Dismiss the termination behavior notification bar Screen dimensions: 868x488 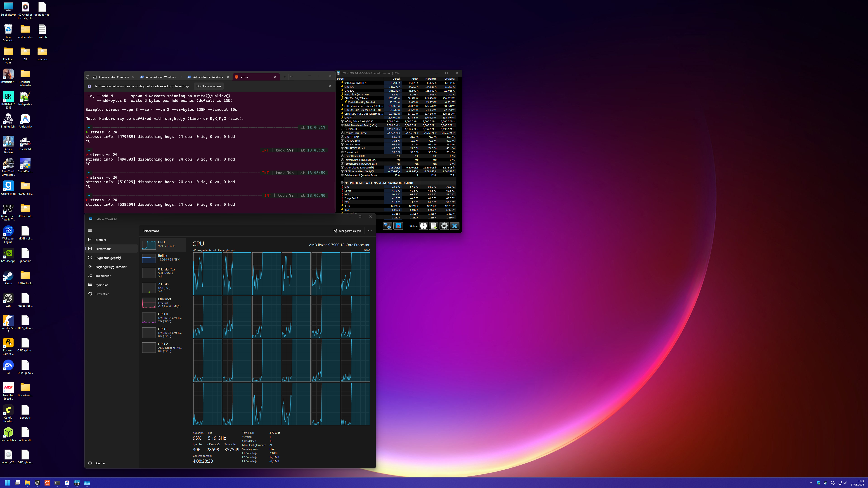click(330, 86)
